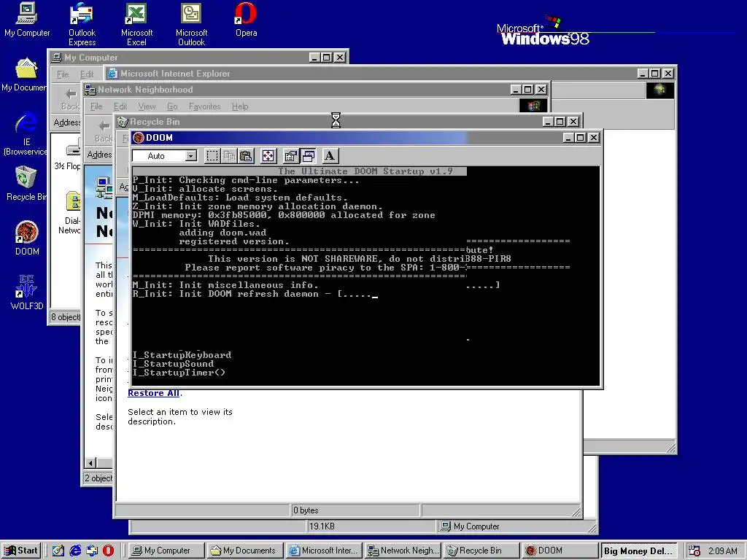
Task: Open Recycle Bin desktop icon
Action: coord(26,184)
